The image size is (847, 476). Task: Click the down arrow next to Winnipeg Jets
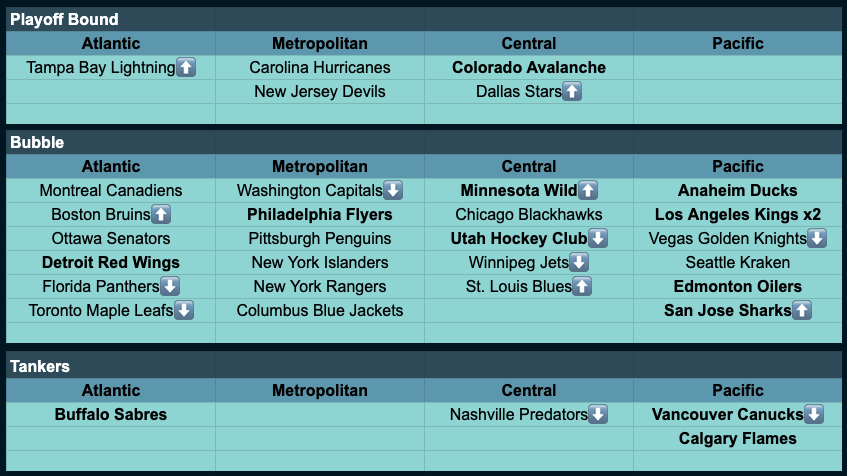pos(579,263)
